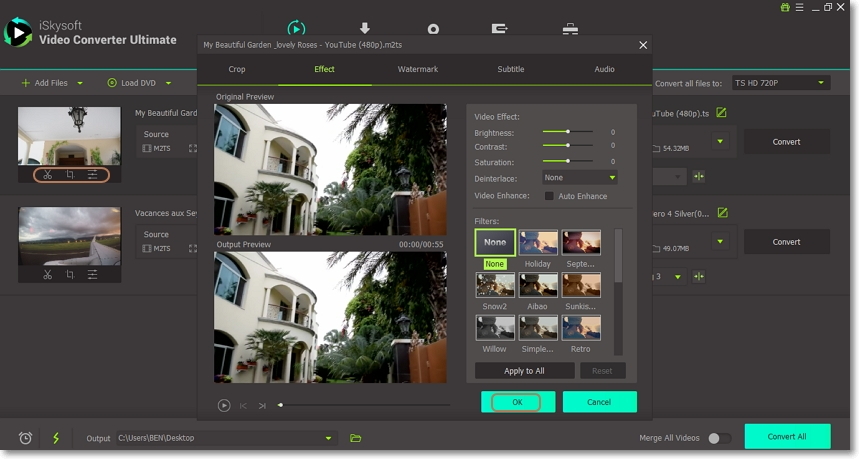Select the Retro filter thumbnail
Image resolution: width=859 pixels, height=459 pixels.
[581, 328]
